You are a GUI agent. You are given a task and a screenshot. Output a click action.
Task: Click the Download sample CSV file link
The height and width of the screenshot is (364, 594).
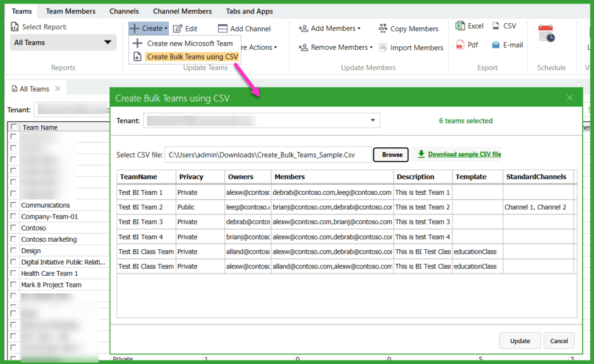coord(463,154)
